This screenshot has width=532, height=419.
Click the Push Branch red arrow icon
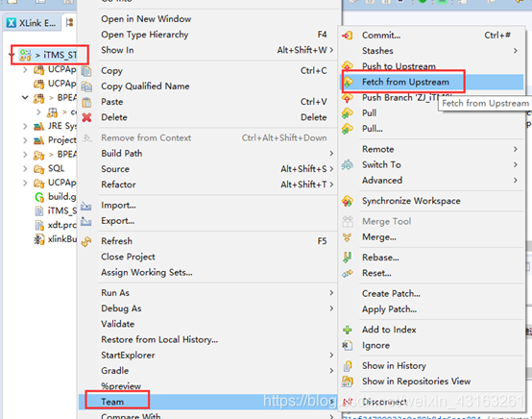348,98
